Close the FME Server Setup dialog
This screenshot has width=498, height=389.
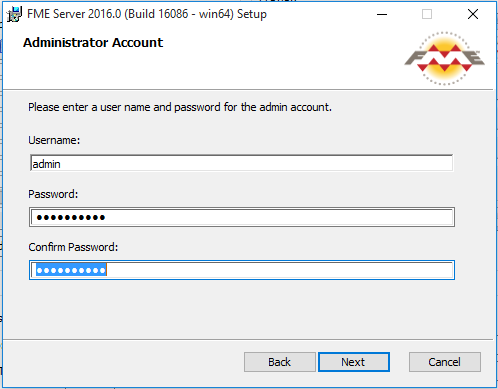(473, 14)
